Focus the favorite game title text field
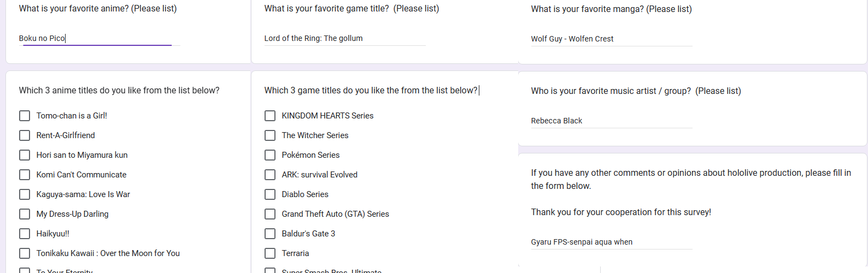868x273 pixels. pos(345,38)
